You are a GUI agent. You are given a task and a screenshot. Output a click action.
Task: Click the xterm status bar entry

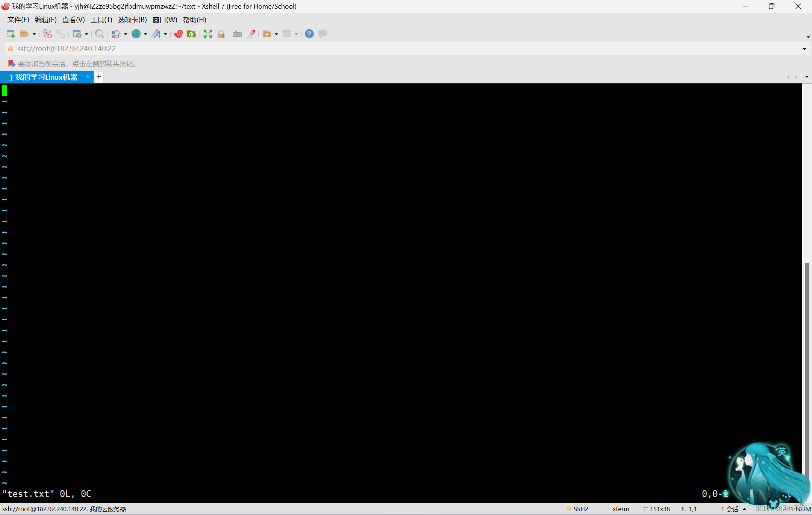click(x=621, y=509)
